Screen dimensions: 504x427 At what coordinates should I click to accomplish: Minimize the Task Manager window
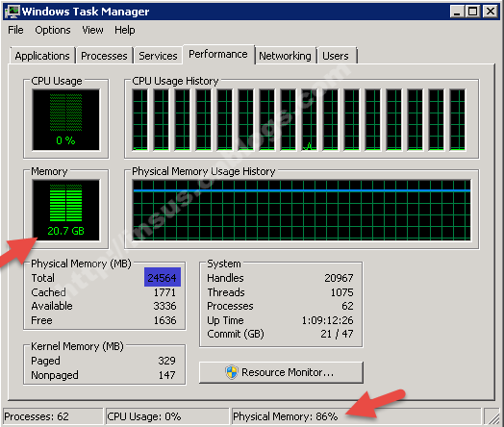pyautogui.click(x=458, y=12)
